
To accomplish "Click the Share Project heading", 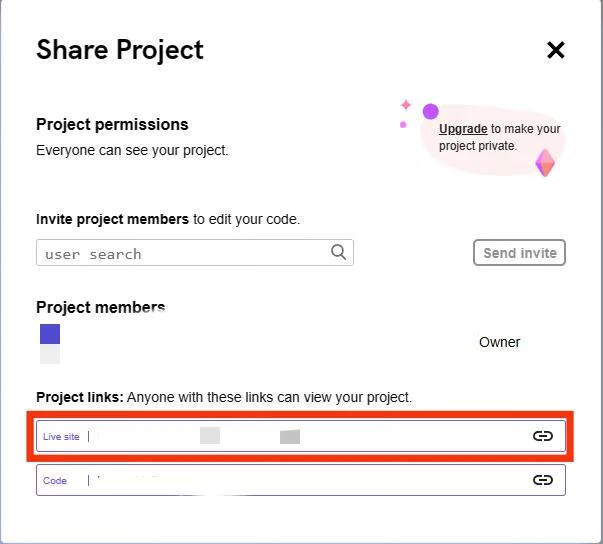I will (x=120, y=50).
